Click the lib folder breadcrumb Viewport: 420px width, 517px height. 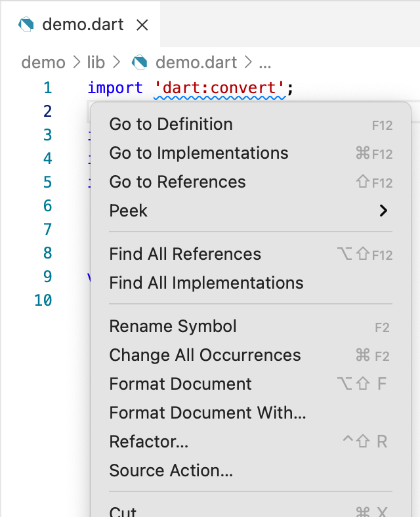coord(96,63)
